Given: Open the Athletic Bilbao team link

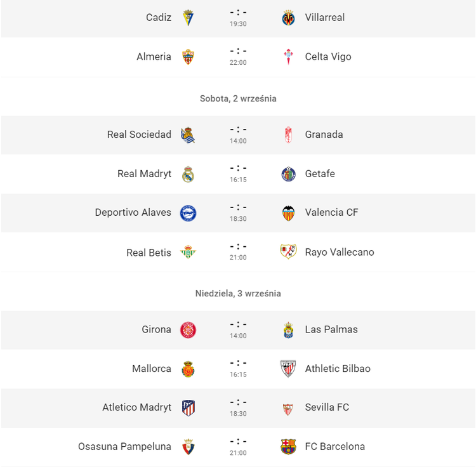Looking at the screenshot, I should tap(338, 369).
